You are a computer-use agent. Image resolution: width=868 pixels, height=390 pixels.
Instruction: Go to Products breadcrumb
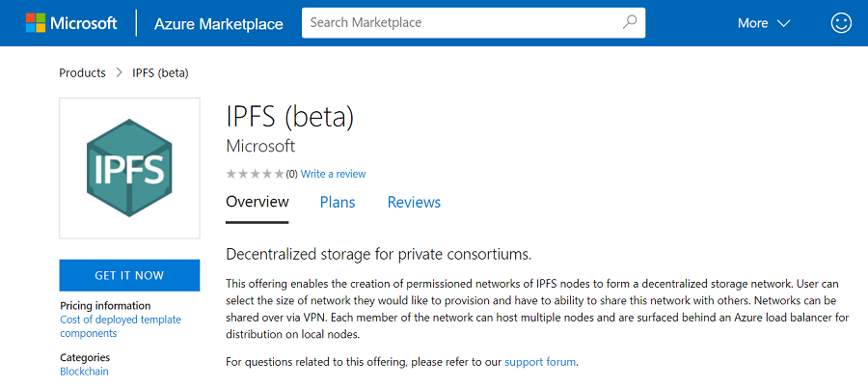tap(82, 73)
